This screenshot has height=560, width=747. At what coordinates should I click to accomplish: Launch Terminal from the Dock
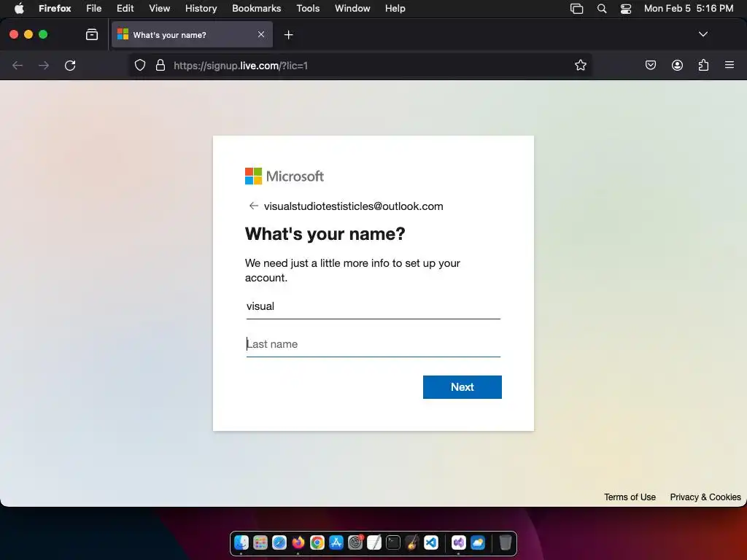click(x=393, y=542)
